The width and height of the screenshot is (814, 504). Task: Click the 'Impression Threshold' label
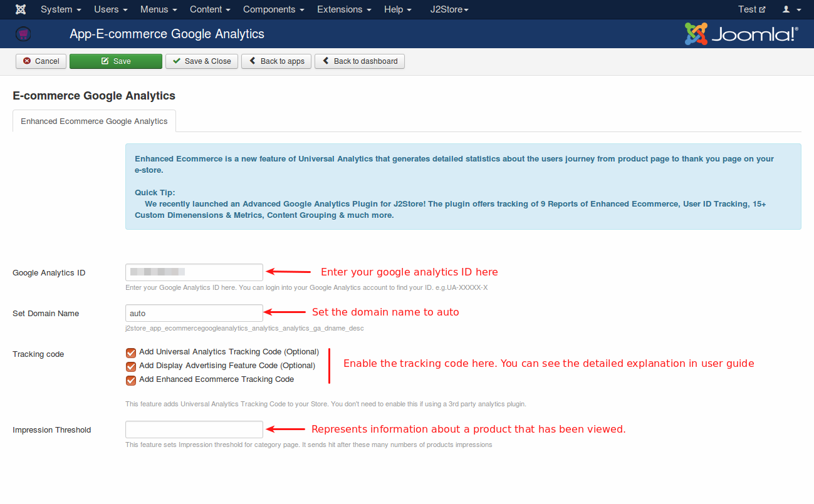52,430
